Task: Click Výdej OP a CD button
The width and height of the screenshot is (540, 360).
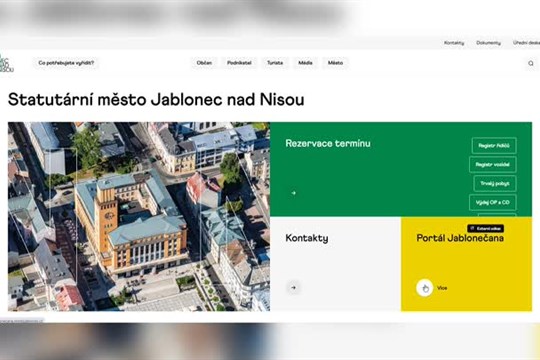Action: (x=492, y=203)
